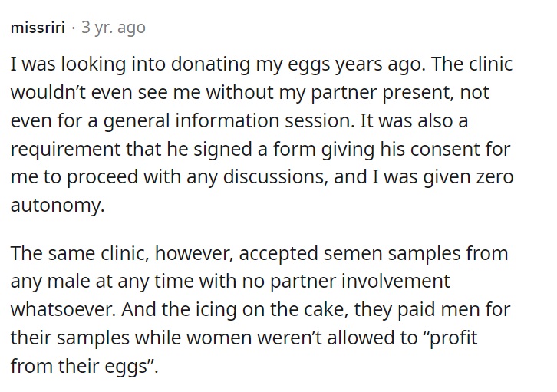Click the word "involvement" in the second paragraph
Image resolution: width=557 pixels, height=392 pixels.
coord(396,282)
